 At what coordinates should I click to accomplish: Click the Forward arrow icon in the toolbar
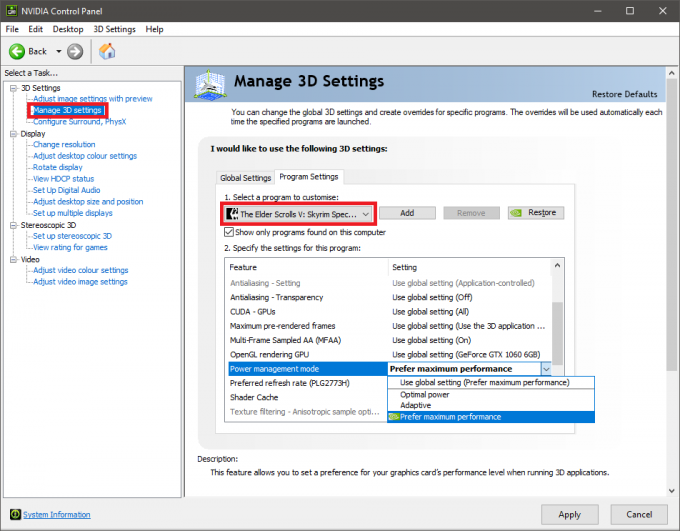pyautogui.click(x=75, y=52)
